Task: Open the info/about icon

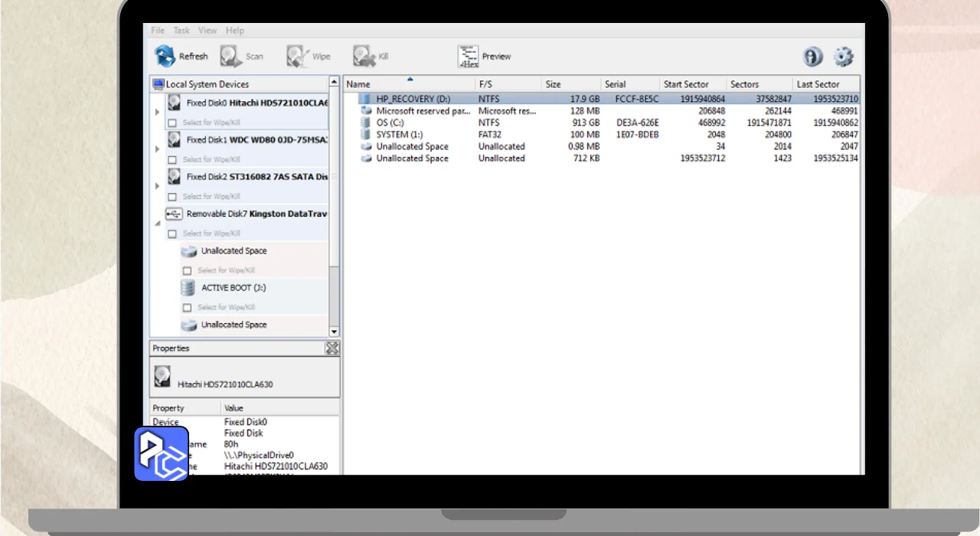Action: [x=812, y=57]
